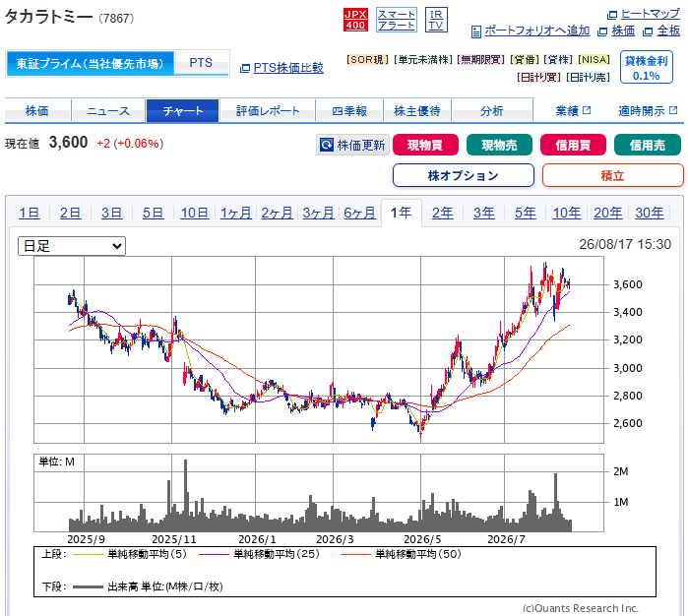This screenshot has height=616, width=688.
Task: Add stock via ポートフォリオへ追加 link
Action: click(x=536, y=31)
